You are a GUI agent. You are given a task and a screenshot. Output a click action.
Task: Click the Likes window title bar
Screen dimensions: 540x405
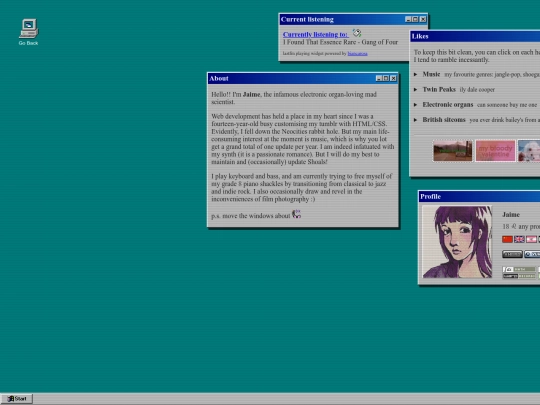(x=475, y=37)
